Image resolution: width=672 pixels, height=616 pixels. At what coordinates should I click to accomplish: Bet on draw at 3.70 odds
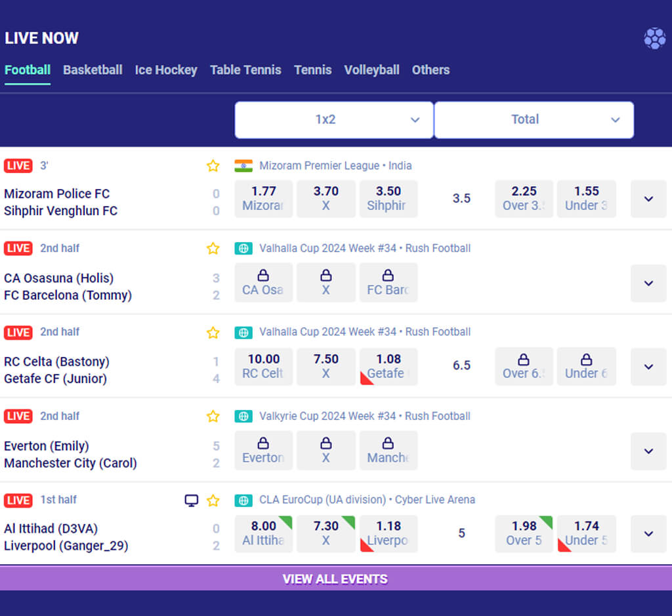click(325, 199)
